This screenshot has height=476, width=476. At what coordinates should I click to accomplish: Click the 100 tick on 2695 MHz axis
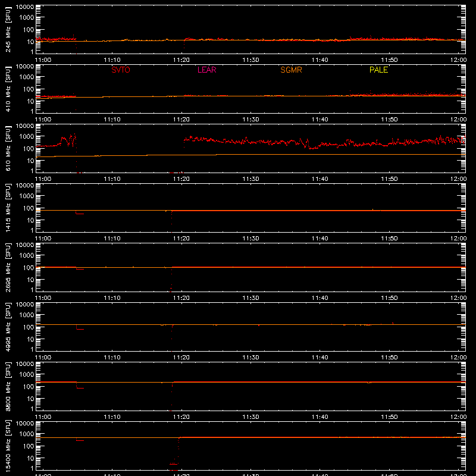point(29,268)
